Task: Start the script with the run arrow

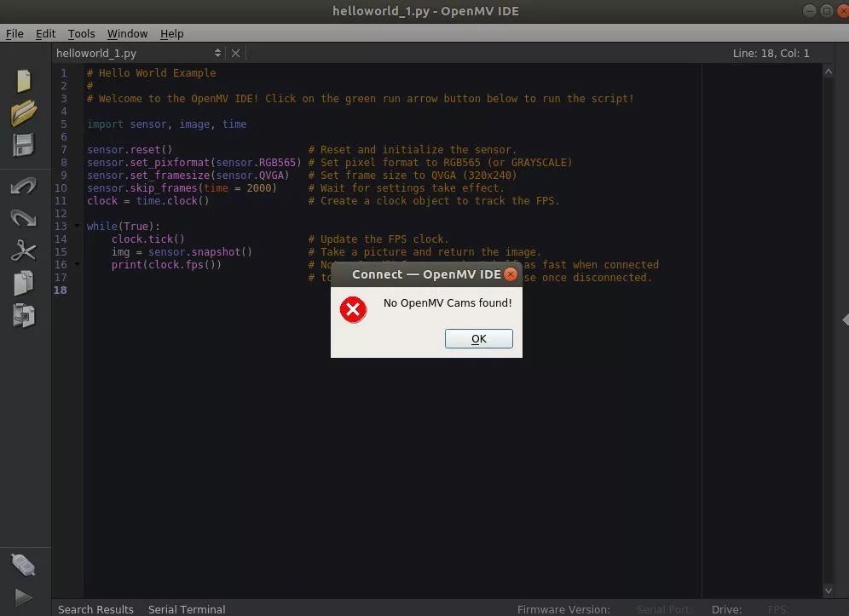Action: pyautogui.click(x=24, y=597)
